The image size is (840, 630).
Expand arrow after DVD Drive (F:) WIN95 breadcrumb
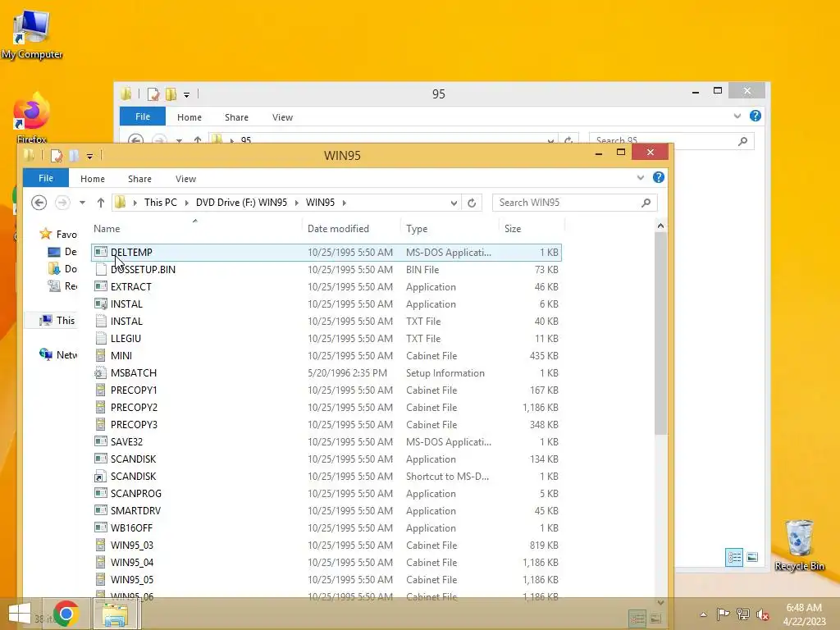tap(296, 203)
